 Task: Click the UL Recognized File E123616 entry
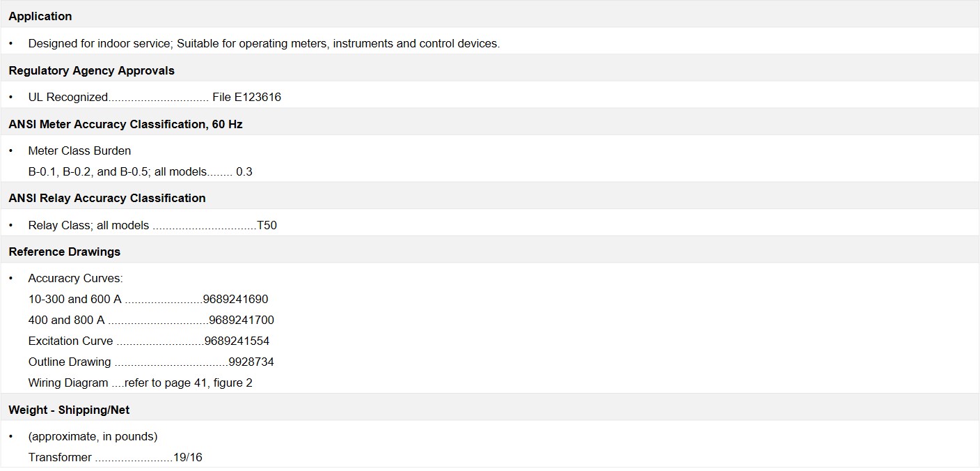click(155, 97)
